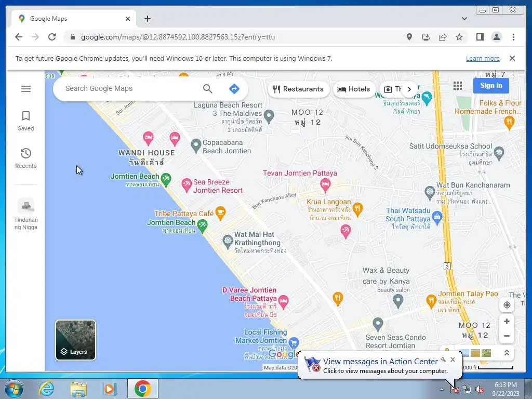Viewport: 532px width, 399px height.
Task: Click the Search Google Maps field
Action: [129, 88]
